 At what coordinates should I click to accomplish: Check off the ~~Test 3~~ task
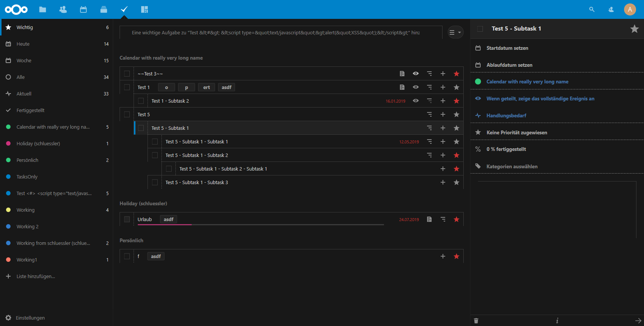coord(127,74)
